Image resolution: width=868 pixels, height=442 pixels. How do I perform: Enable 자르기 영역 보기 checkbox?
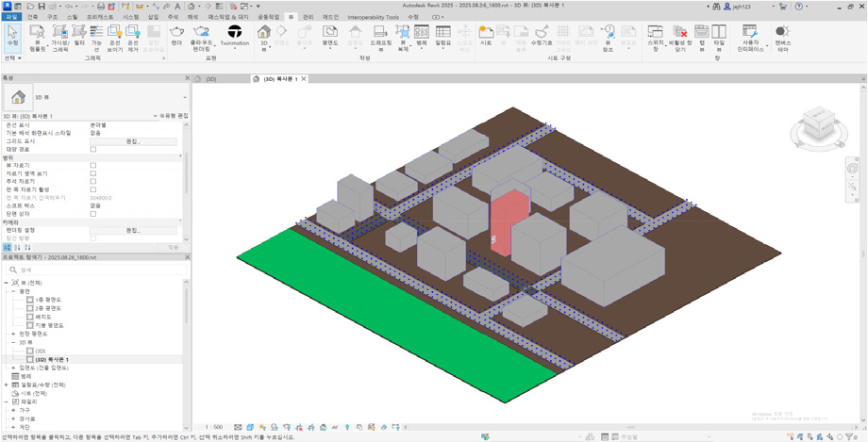(x=93, y=173)
